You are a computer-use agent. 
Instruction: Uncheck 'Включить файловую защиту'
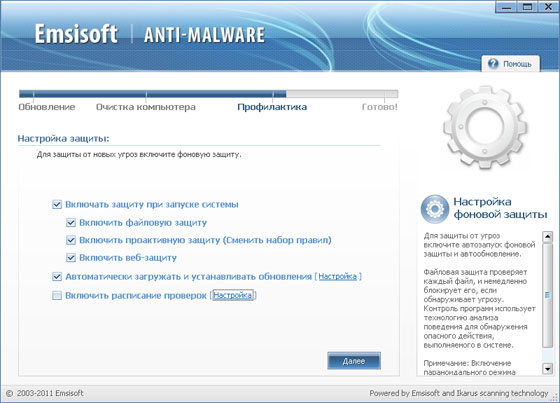click(71, 223)
